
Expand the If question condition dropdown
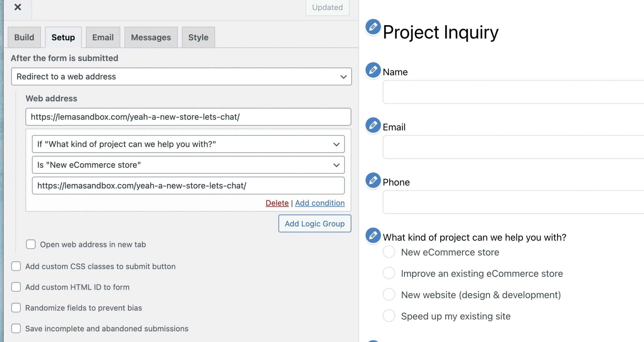tap(188, 144)
